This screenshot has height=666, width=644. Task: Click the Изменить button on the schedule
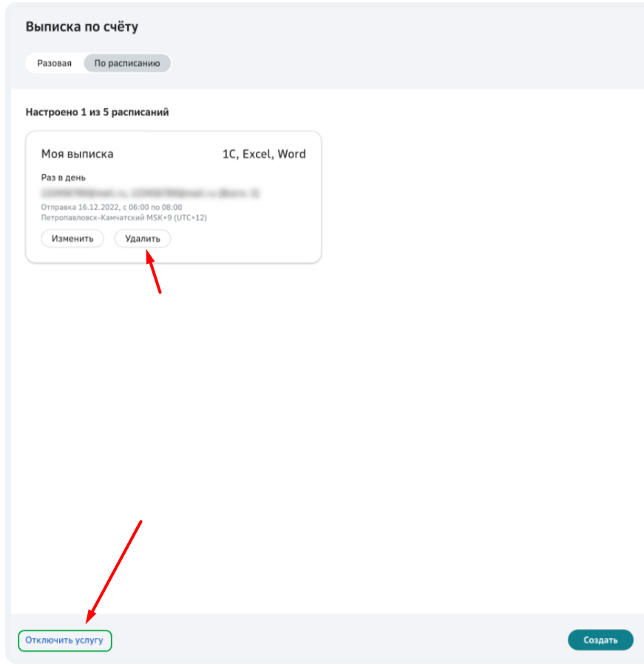point(72,239)
